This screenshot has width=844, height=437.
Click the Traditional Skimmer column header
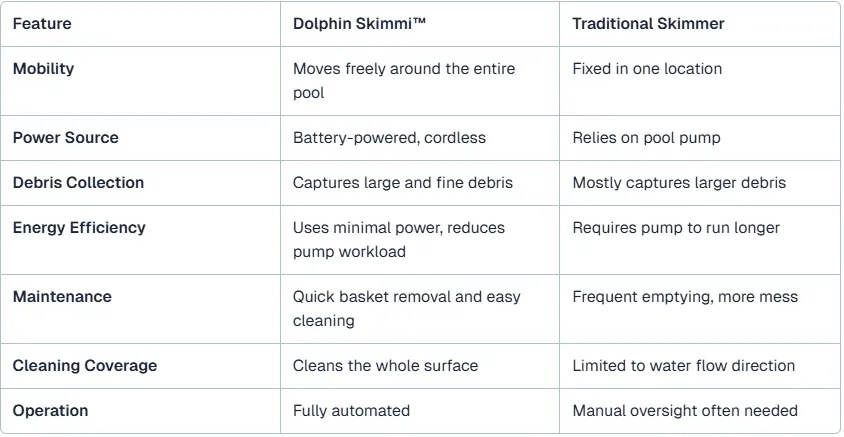click(x=648, y=24)
